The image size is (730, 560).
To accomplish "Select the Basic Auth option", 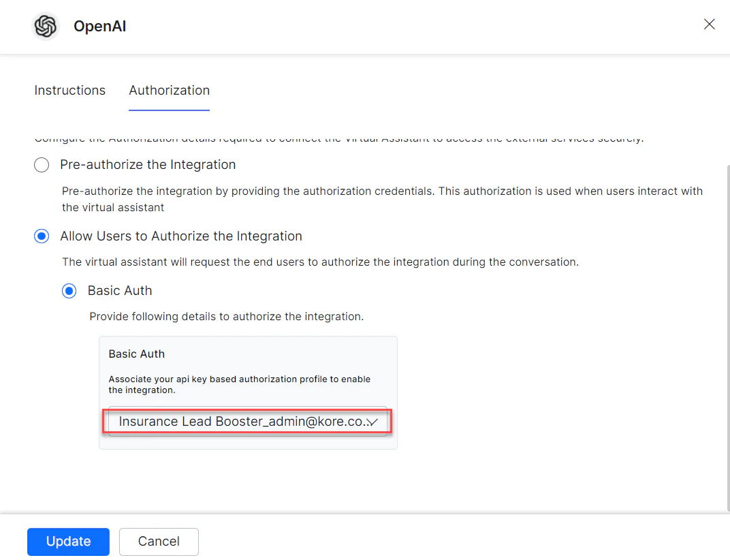I will click(x=69, y=290).
